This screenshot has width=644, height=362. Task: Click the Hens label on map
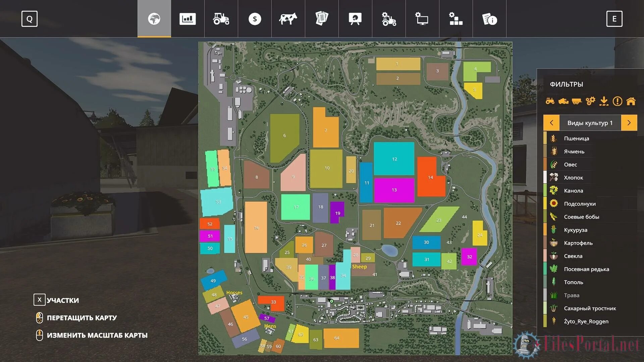pyautogui.click(x=270, y=326)
